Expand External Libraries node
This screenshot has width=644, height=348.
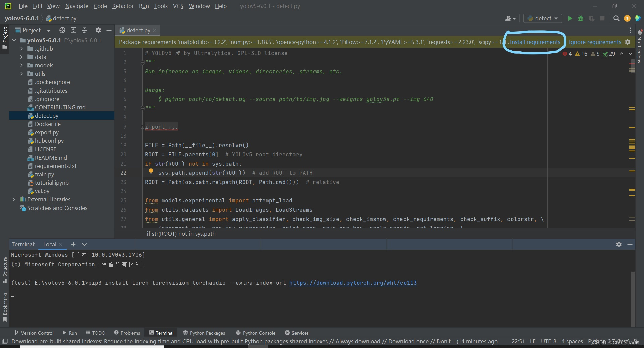coord(14,199)
